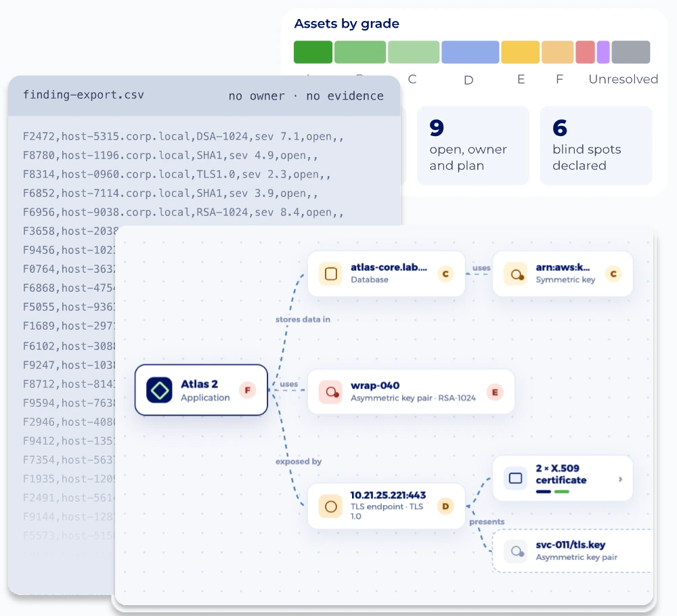This screenshot has width=677, height=616.
Task: Click the C grade badge on arn:aws:k card
Action: coord(613,273)
